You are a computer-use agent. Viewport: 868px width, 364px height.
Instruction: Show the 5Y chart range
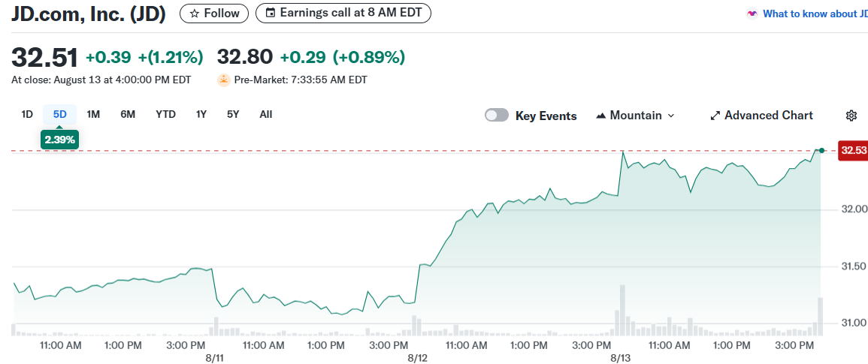[x=233, y=115]
